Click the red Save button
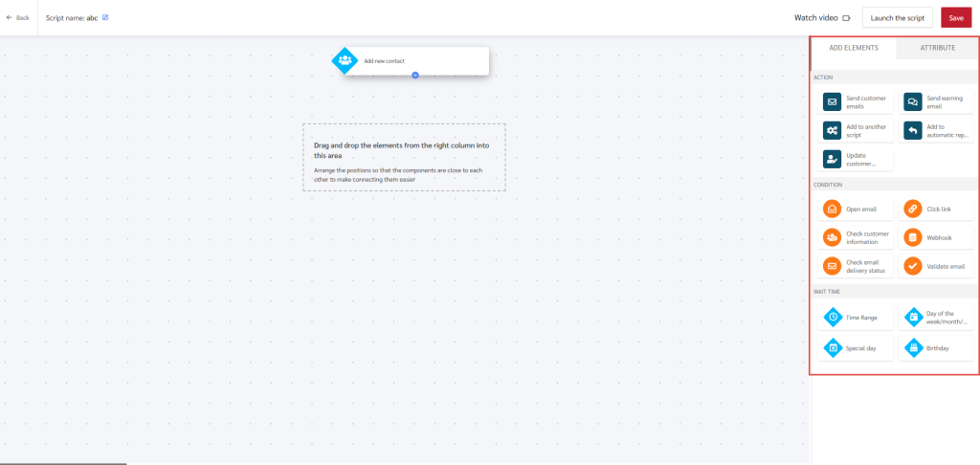The image size is (980, 465). 955,18
